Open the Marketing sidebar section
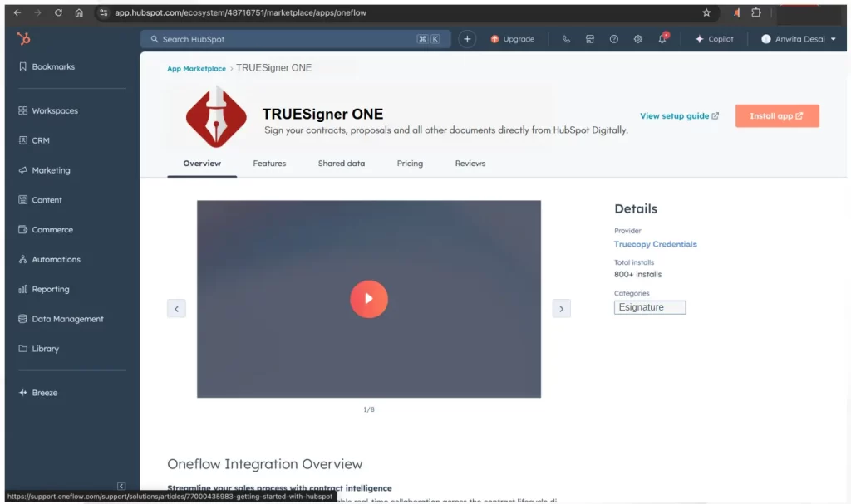This screenshot has width=851, height=504. 45,170
